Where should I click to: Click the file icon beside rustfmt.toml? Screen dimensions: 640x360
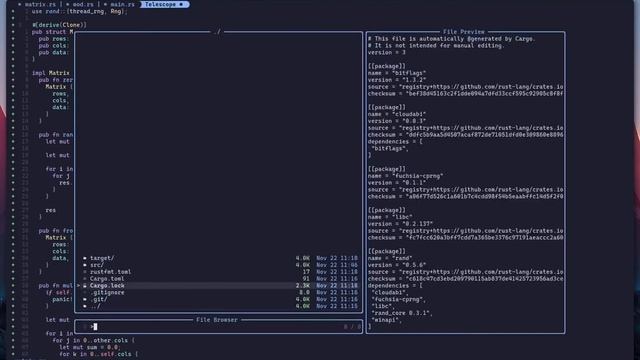point(85,272)
